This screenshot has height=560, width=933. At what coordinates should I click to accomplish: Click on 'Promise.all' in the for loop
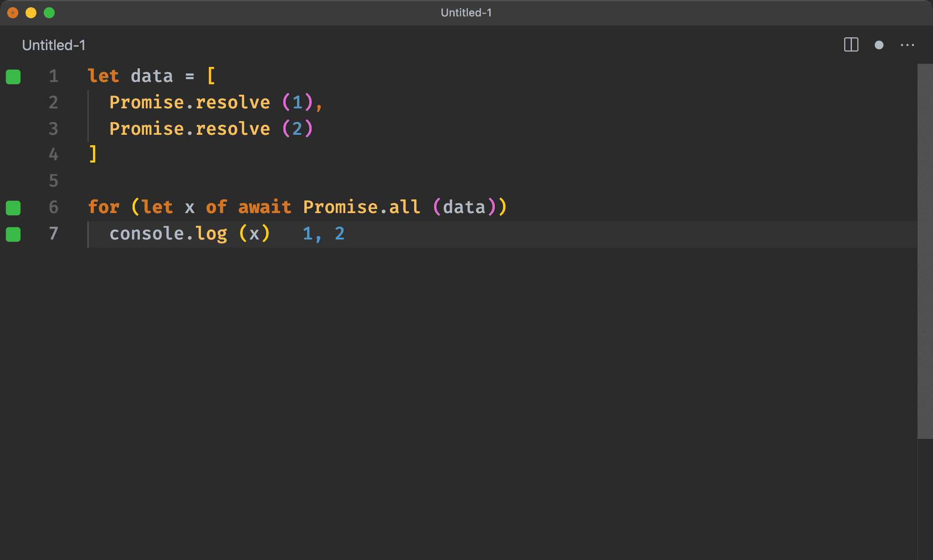click(x=362, y=207)
